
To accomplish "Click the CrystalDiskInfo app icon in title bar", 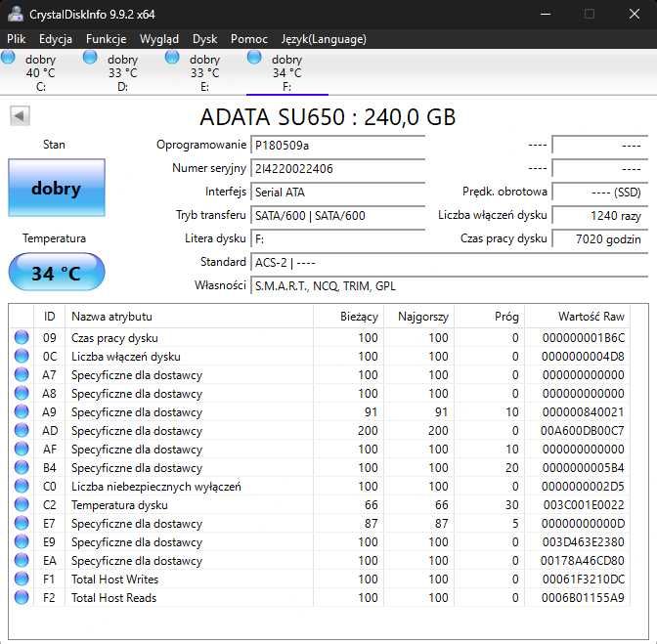I will coord(16,14).
